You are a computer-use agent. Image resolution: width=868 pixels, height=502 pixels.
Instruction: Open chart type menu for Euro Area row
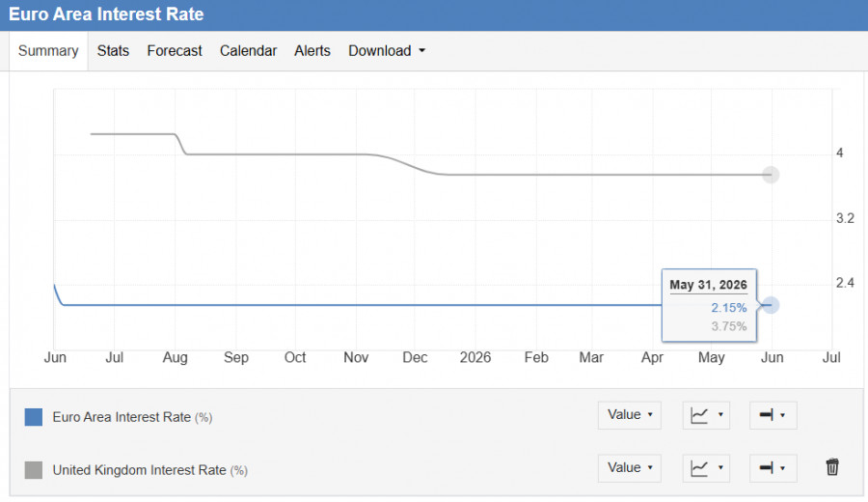pos(706,415)
